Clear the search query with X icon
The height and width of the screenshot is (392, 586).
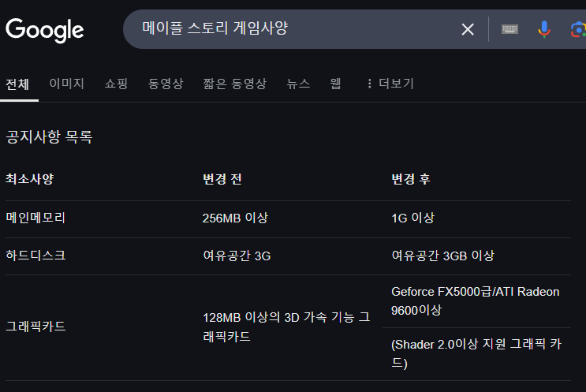tap(468, 29)
